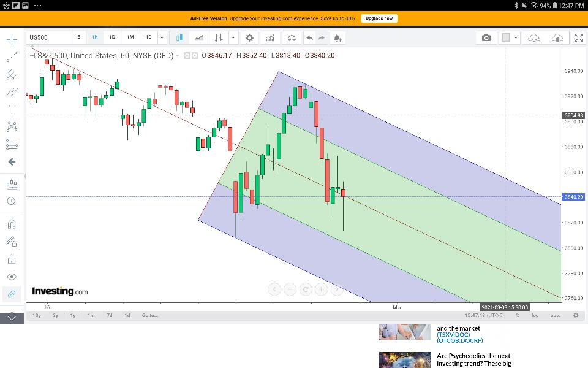Toggle stay in drawing mode pencil-lock
The height and width of the screenshot is (368, 588).
[12, 242]
